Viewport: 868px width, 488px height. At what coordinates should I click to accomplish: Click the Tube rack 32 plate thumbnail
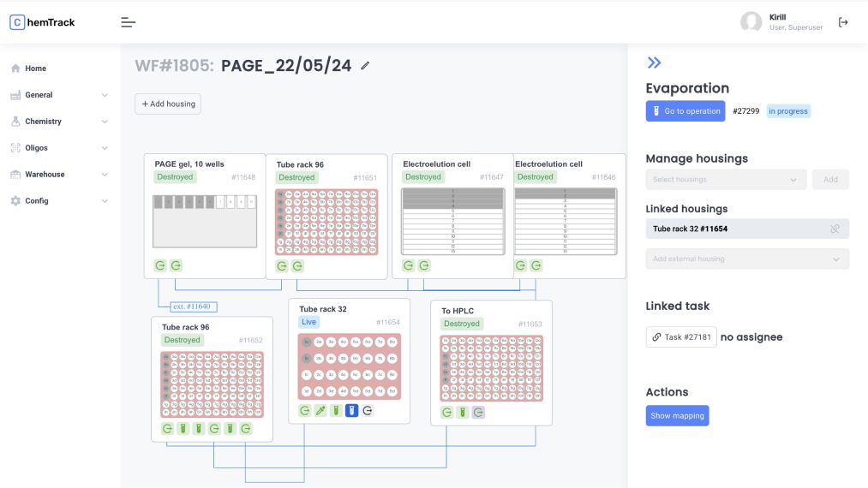pos(350,366)
